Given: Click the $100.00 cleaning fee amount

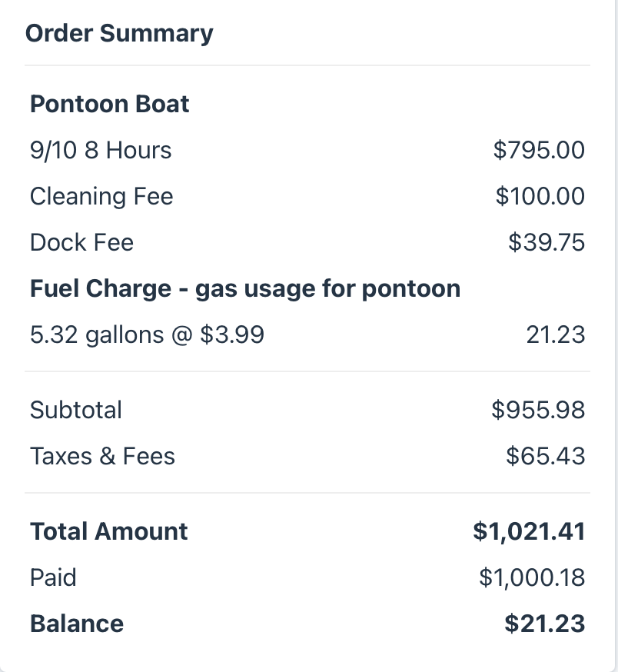Looking at the screenshot, I should (x=540, y=196).
